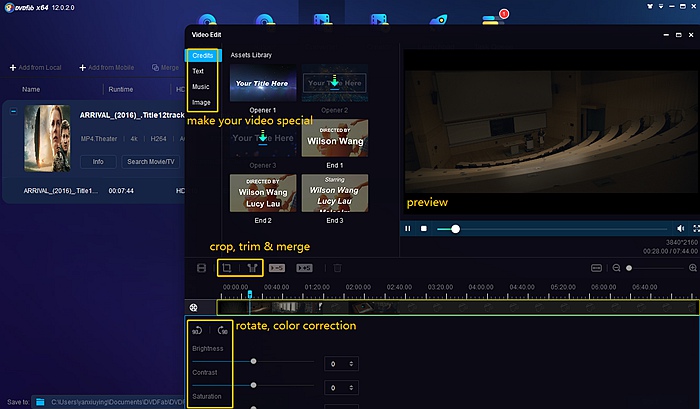The height and width of the screenshot is (409, 700).
Task: Open the DVDFab dropdown menu arrow icon
Action: [661, 6]
